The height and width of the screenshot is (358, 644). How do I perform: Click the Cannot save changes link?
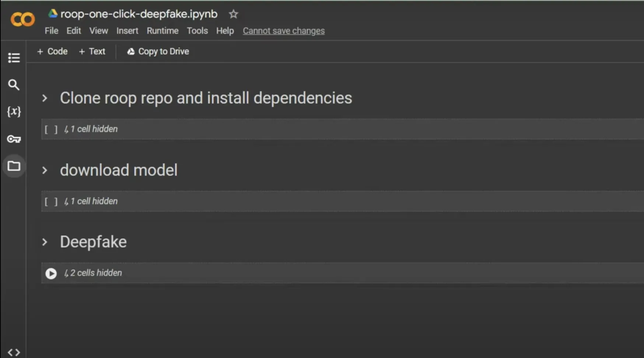[284, 31]
